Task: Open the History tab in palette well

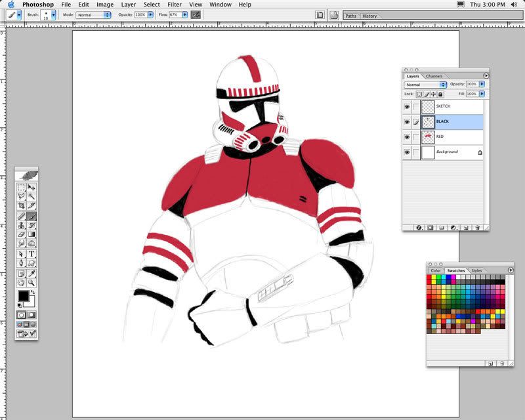Action: tap(369, 16)
